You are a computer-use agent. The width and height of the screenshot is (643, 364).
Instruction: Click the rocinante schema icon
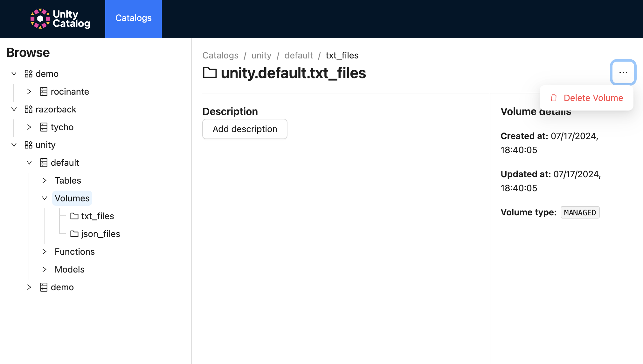(x=44, y=91)
